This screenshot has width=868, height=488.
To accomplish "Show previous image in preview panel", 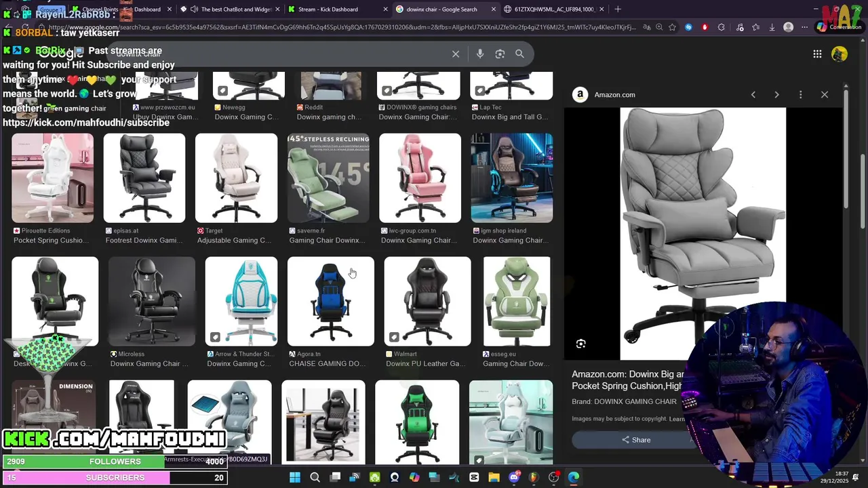I will pos(753,95).
